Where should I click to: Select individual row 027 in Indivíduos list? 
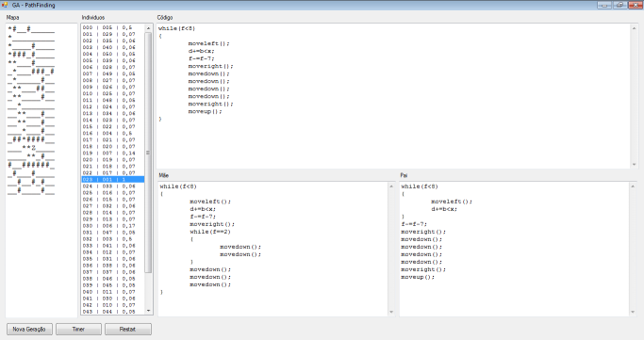tap(113, 206)
